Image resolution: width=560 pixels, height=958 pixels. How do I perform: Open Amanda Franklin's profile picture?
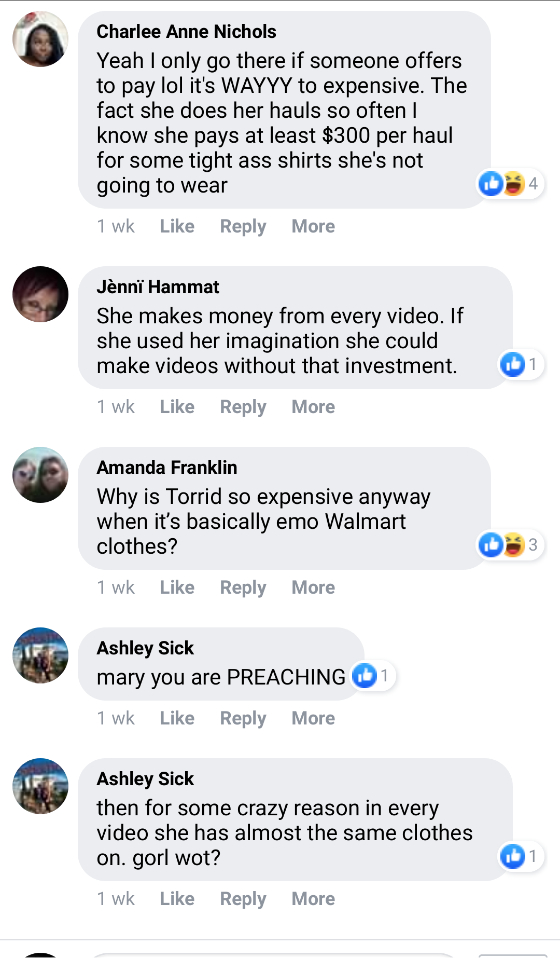tap(40, 475)
